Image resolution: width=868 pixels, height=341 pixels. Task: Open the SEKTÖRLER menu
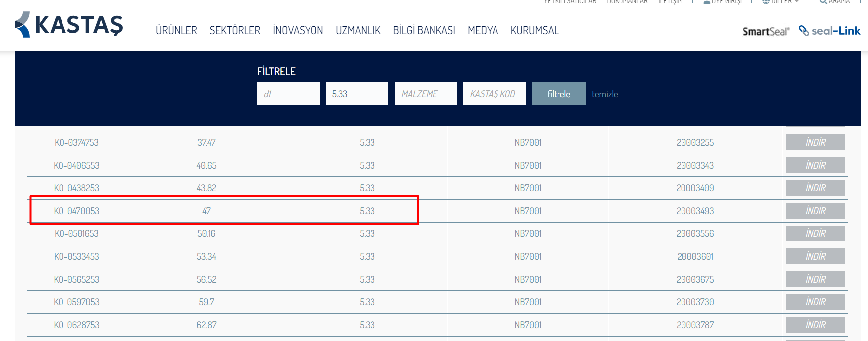pyautogui.click(x=235, y=30)
